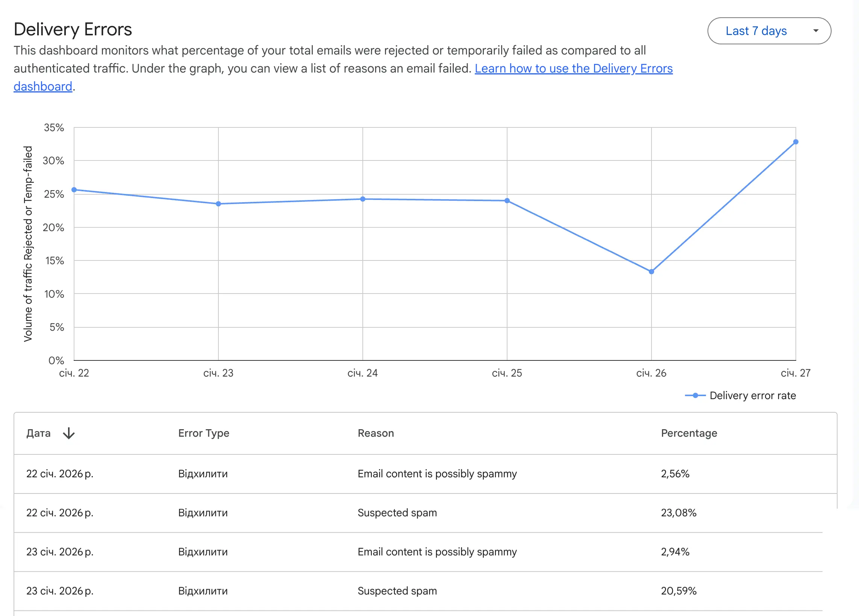Select the data point at січ. 23
This screenshot has height=616, width=859.
click(218, 204)
